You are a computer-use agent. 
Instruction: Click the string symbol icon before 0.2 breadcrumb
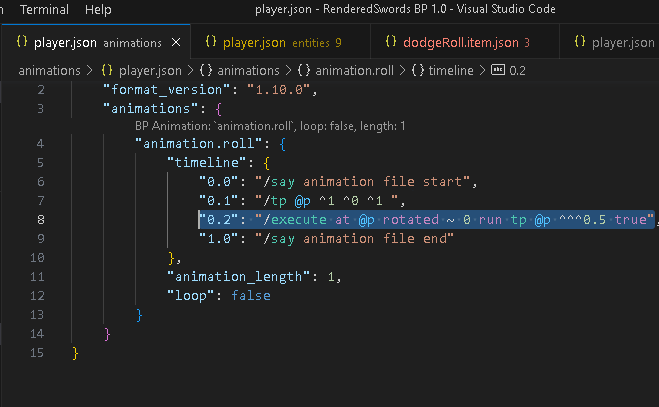point(498,70)
